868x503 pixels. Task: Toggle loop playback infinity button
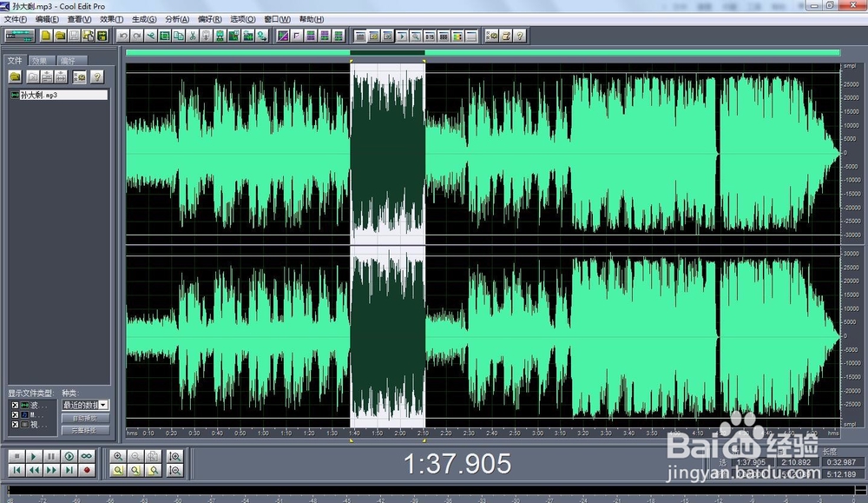[86, 456]
